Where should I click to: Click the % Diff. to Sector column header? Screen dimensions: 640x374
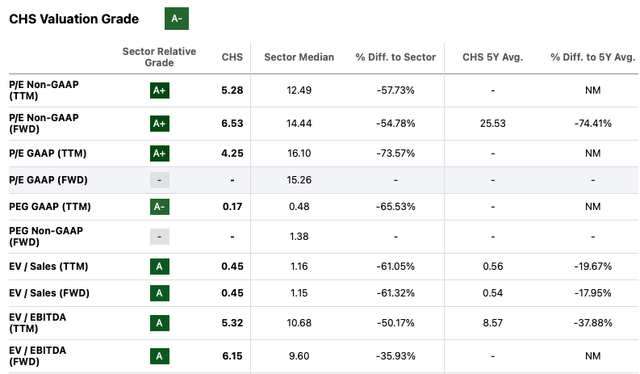click(x=396, y=57)
